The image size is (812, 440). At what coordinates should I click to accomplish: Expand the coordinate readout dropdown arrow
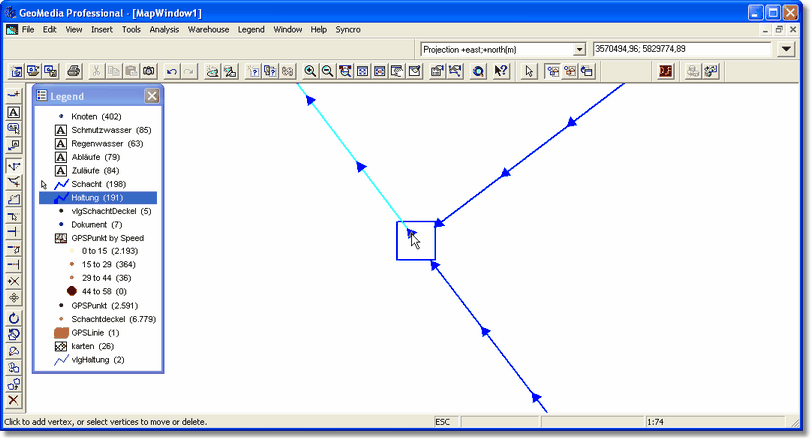click(x=784, y=49)
